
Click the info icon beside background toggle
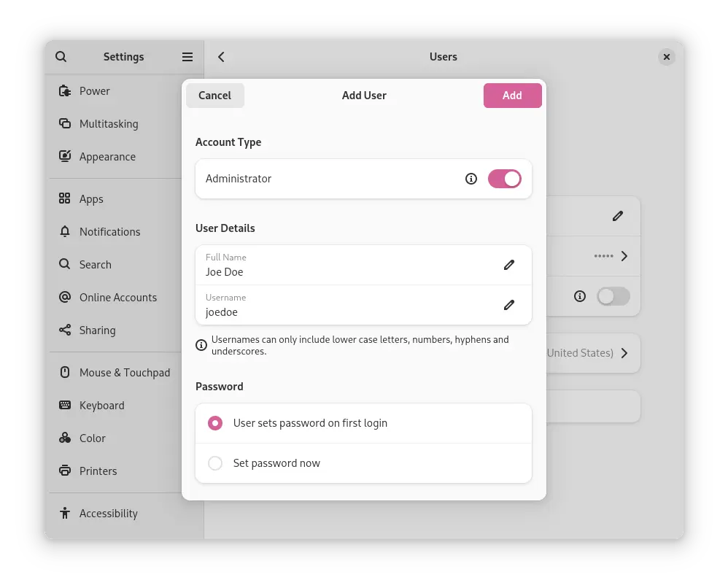coord(580,296)
